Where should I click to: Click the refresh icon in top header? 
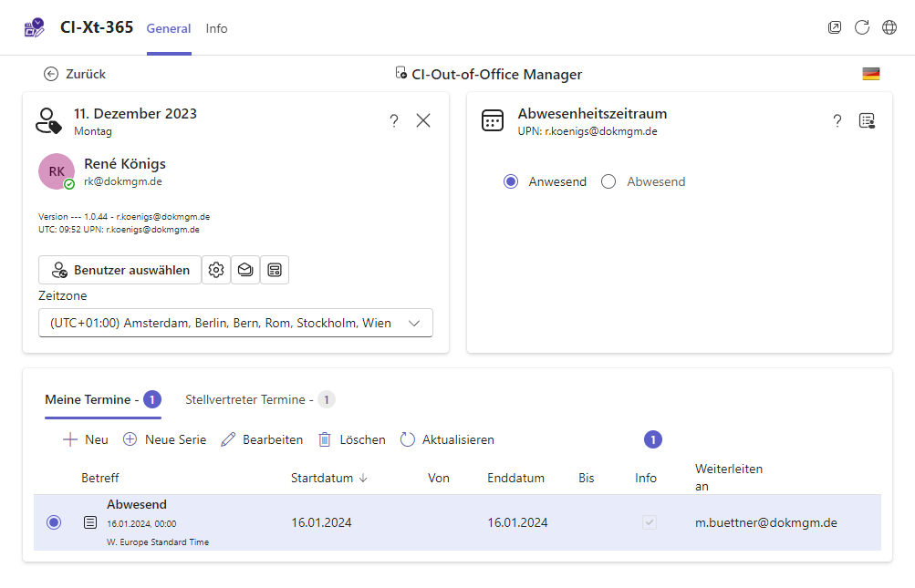coord(862,27)
